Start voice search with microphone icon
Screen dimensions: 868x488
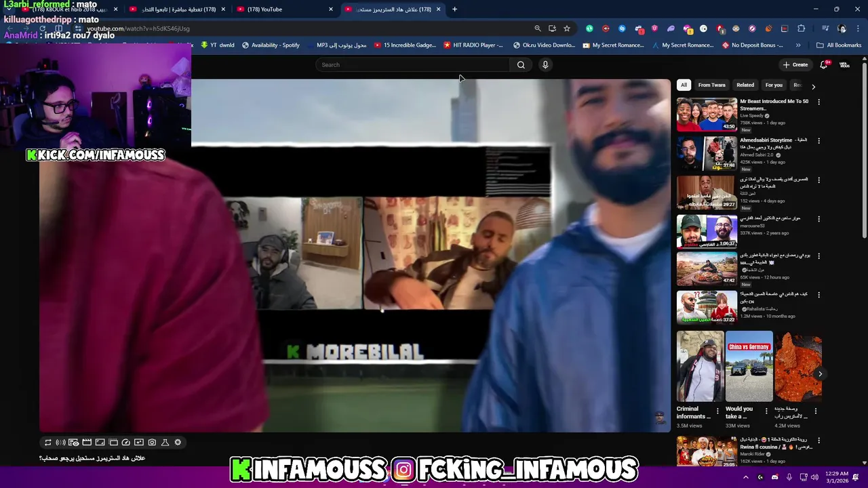[x=545, y=65]
